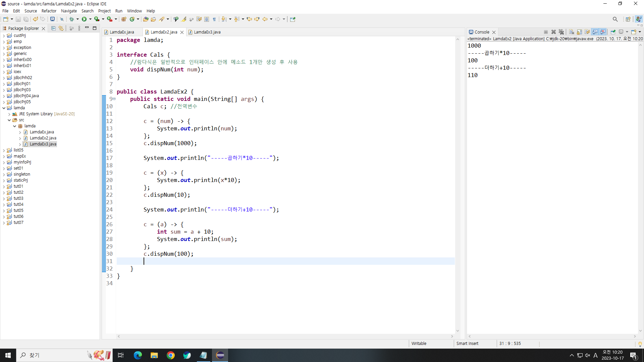Open the Run button dropdown arrow
The image size is (644, 362).
coord(90,19)
